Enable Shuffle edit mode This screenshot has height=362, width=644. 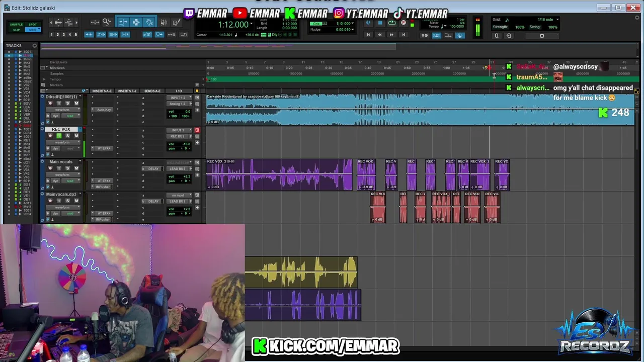point(16,25)
